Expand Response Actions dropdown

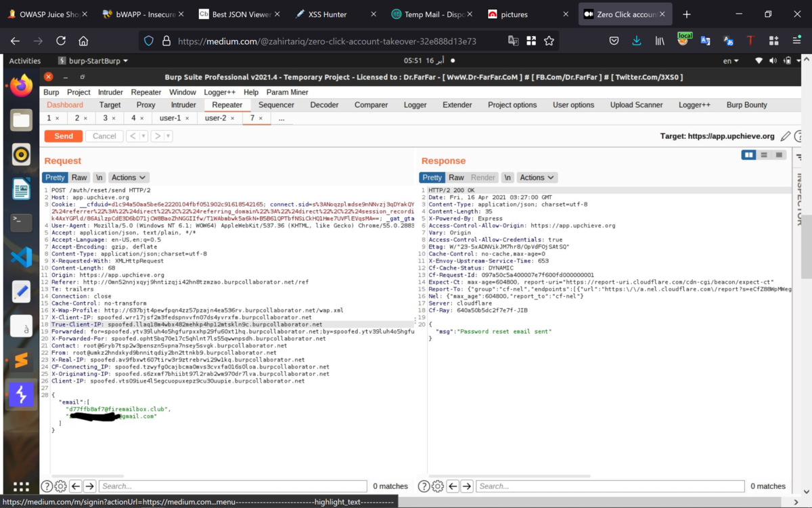coord(537,177)
